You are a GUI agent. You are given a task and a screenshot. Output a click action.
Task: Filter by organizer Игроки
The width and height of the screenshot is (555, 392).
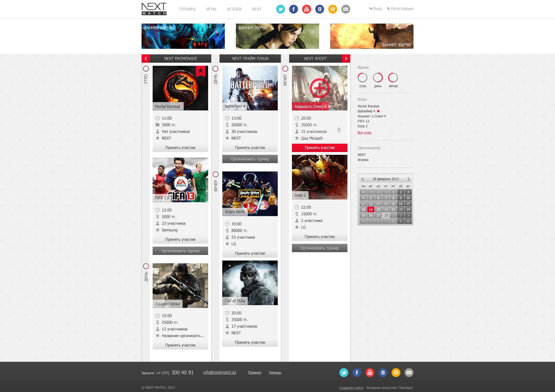(363, 160)
